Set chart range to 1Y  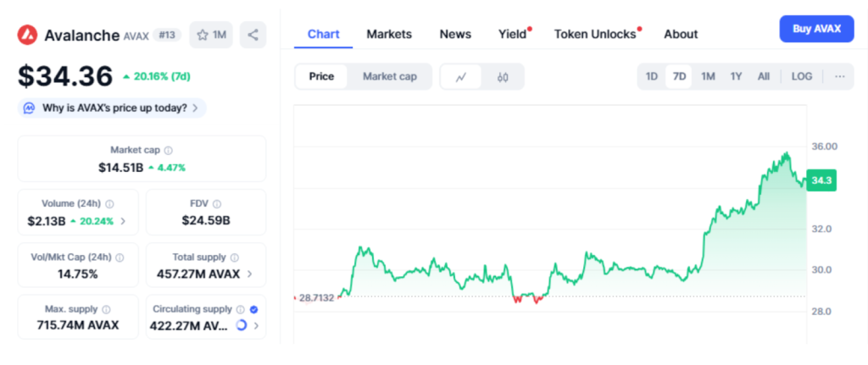click(x=736, y=76)
